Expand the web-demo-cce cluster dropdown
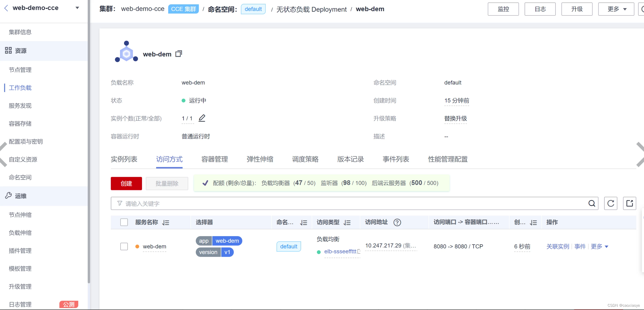This screenshot has width=644, height=310. coord(77,8)
